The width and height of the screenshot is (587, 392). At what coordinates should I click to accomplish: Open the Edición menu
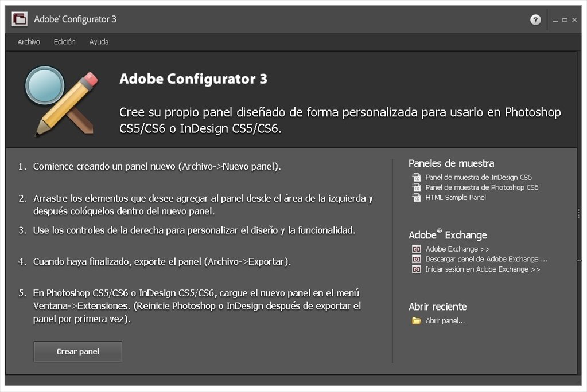point(64,42)
